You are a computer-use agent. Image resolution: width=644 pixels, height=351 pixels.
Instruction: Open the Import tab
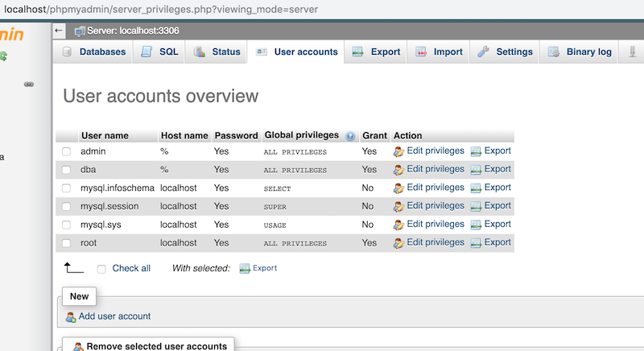point(438,52)
